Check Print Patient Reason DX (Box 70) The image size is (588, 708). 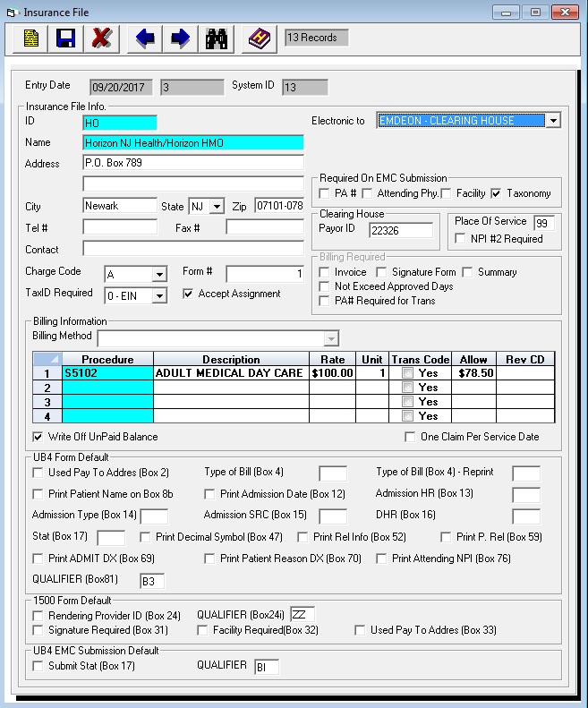coord(209,559)
